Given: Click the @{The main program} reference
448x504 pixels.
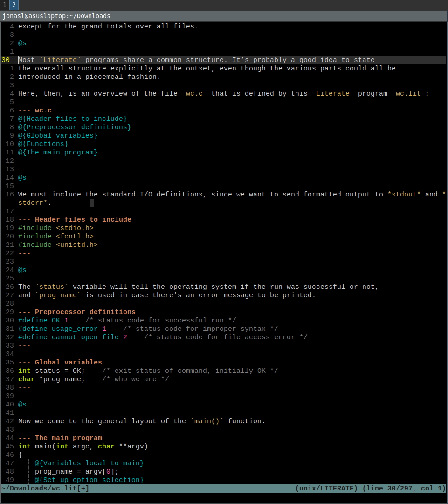Looking at the screenshot, I should 58,152.
